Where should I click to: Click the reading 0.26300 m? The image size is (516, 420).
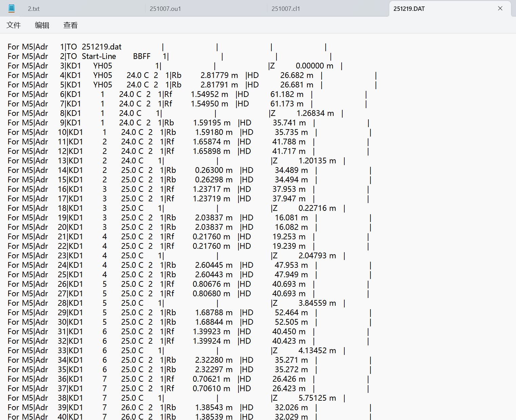coord(214,170)
